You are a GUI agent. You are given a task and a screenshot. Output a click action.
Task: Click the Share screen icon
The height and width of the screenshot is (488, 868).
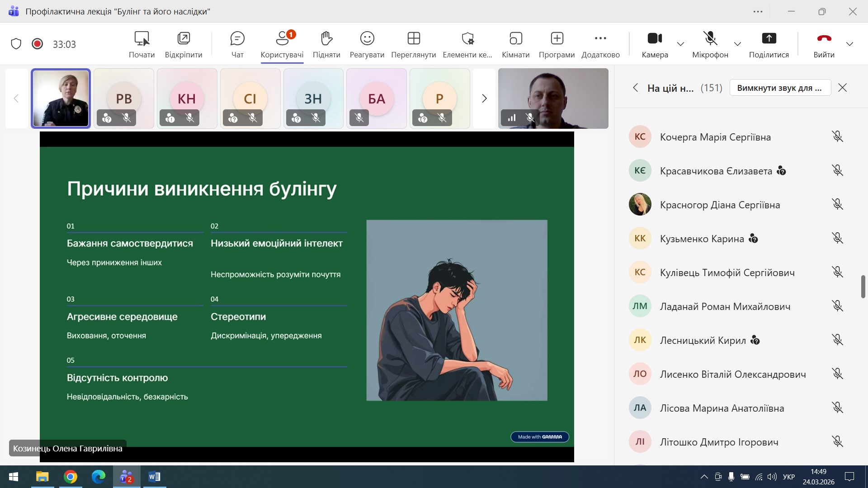769,39
